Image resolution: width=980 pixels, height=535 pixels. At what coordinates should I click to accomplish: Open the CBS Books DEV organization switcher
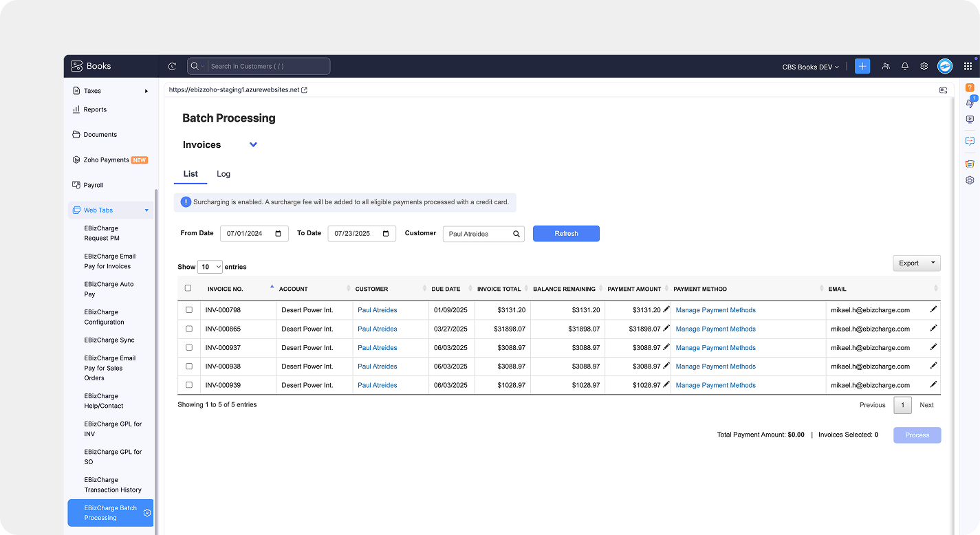point(811,67)
